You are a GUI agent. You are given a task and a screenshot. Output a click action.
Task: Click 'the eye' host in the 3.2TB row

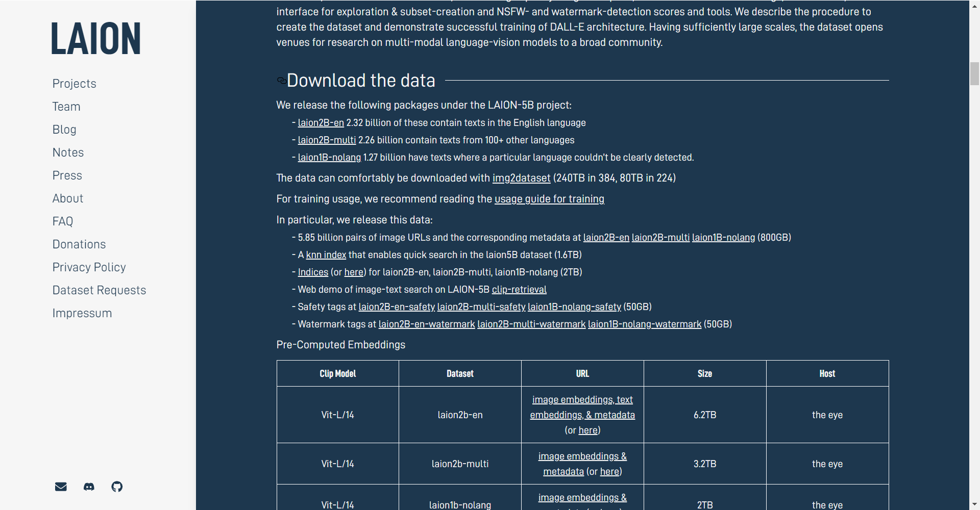click(827, 464)
